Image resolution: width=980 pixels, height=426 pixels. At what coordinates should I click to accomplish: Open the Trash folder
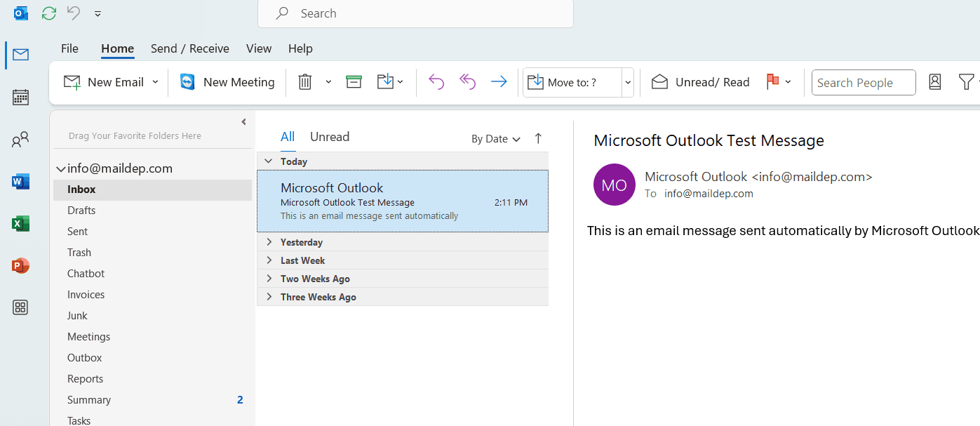tap(152, 253)
